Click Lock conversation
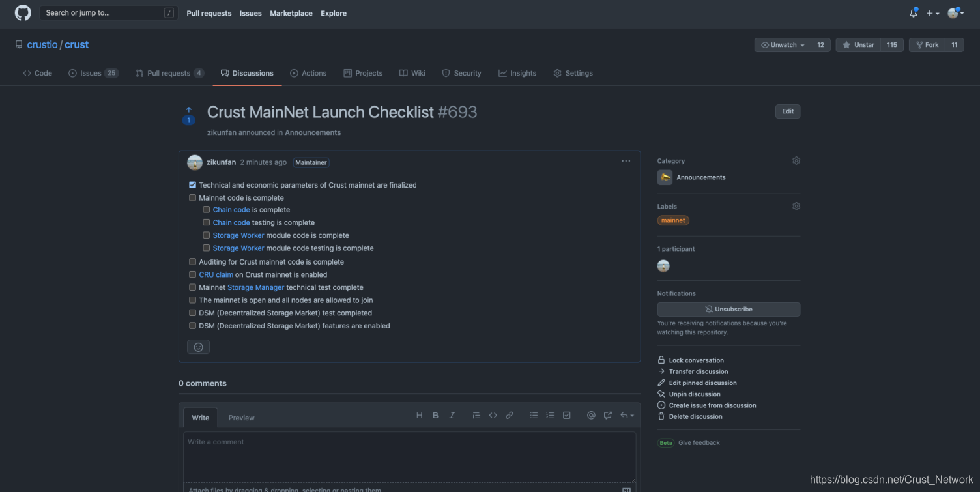980x492 pixels. tap(691, 360)
